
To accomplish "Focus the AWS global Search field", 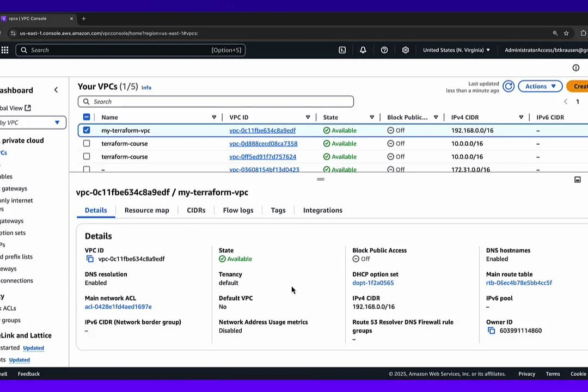I will [131, 50].
